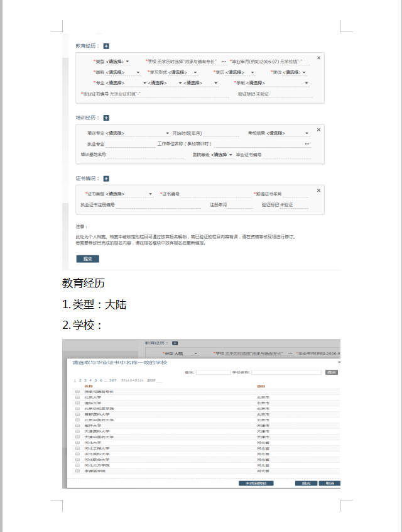
Task: Click ellipsis icon after 工作单位名称 field
Action: click(x=307, y=144)
